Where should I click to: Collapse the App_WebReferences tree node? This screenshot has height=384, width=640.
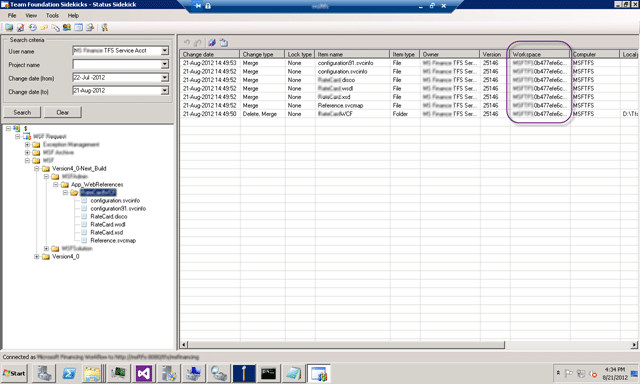[56, 184]
